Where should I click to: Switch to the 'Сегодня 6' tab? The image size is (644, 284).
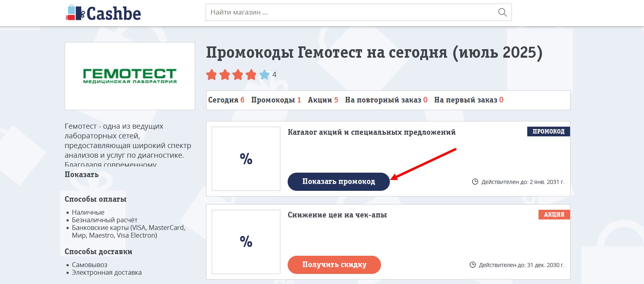pos(226,100)
